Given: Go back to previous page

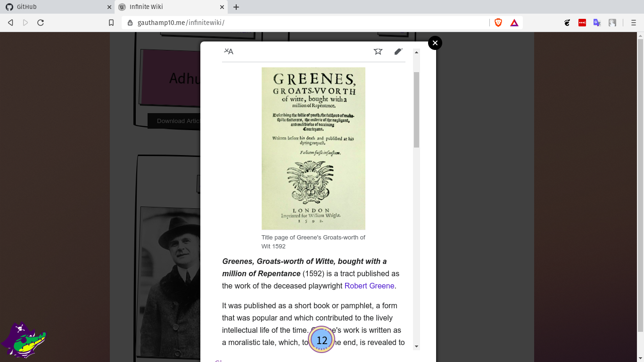Looking at the screenshot, I should [10, 23].
